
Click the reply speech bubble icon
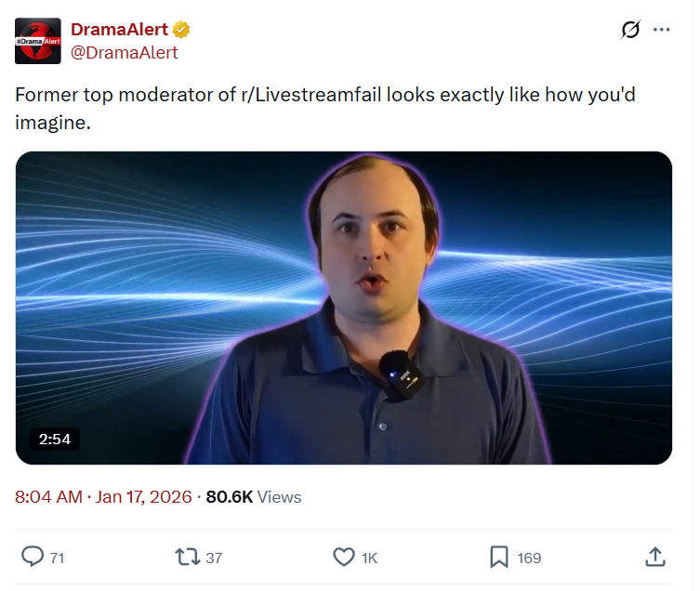click(x=33, y=557)
